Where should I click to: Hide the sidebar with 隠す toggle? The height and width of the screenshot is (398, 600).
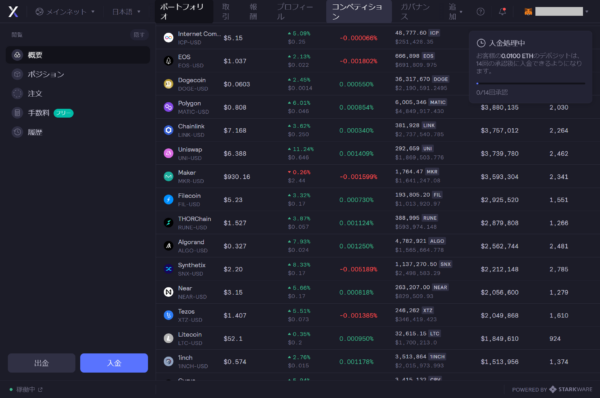coord(139,35)
